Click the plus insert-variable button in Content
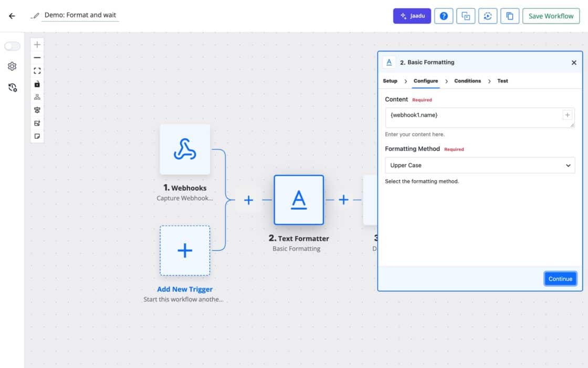This screenshot has width=588, height=368. click(x=568, y=115)
